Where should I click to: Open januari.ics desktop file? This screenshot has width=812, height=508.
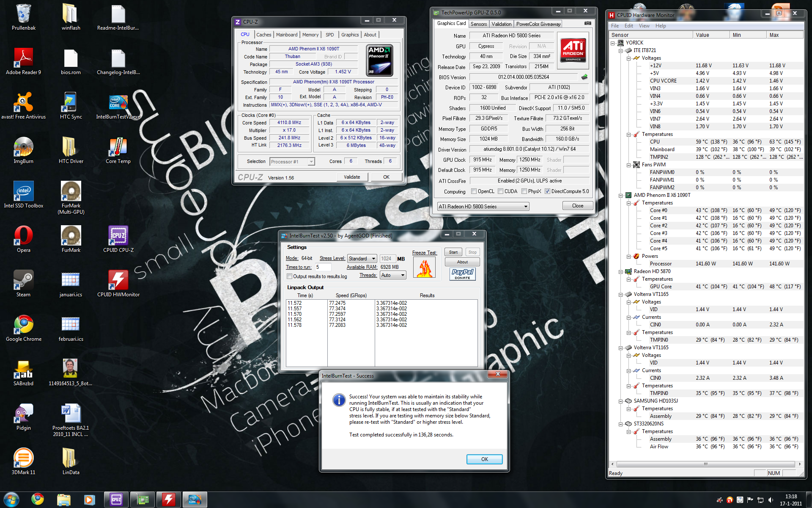[71, 284]
